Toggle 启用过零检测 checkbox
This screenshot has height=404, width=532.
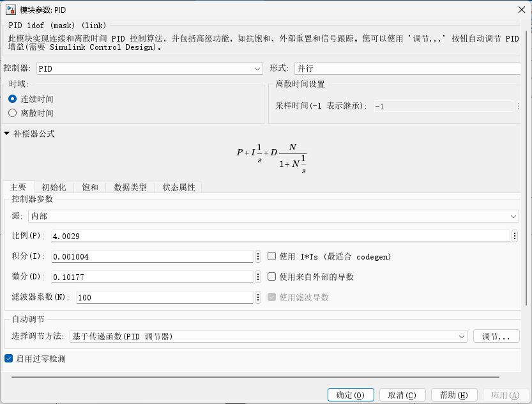9,359
